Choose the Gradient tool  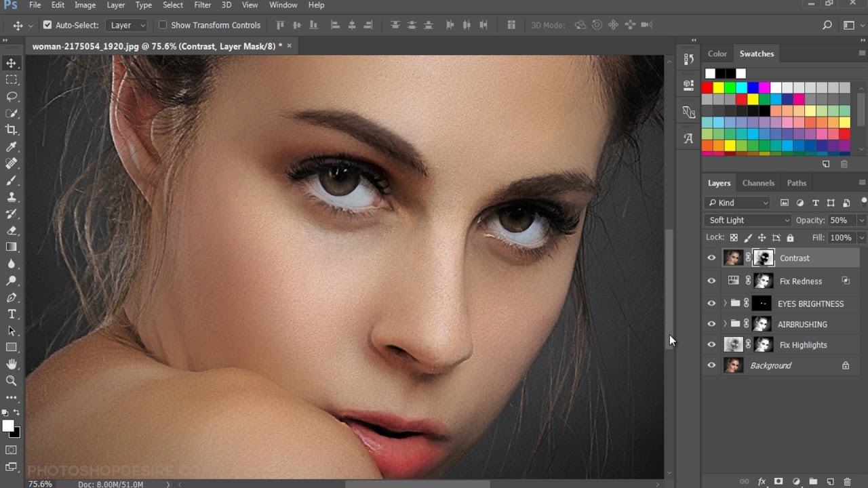click(12, 247)
